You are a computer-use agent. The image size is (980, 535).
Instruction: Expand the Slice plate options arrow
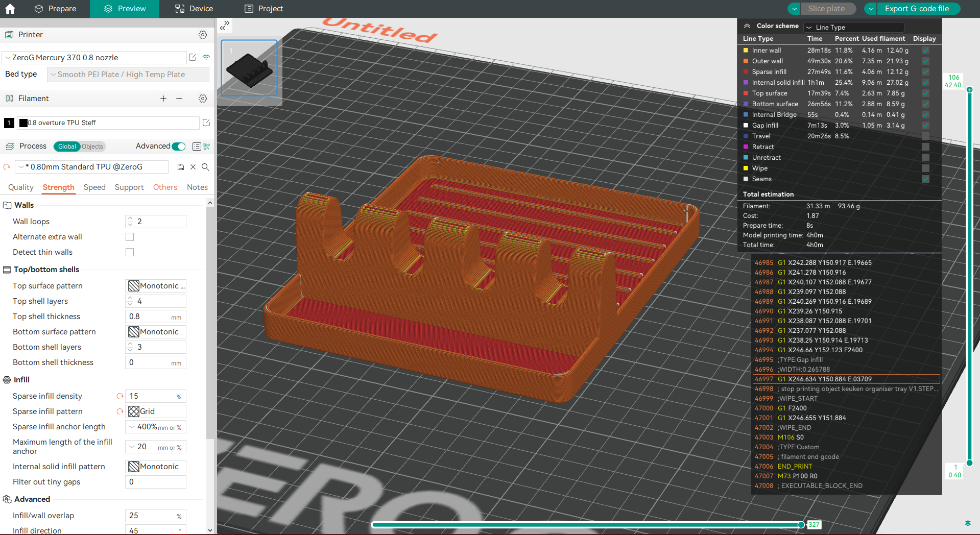[x=794, y=9]
